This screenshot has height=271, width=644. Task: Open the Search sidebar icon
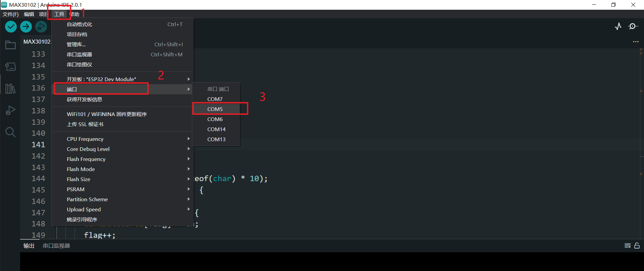click(x=10, y=132)
